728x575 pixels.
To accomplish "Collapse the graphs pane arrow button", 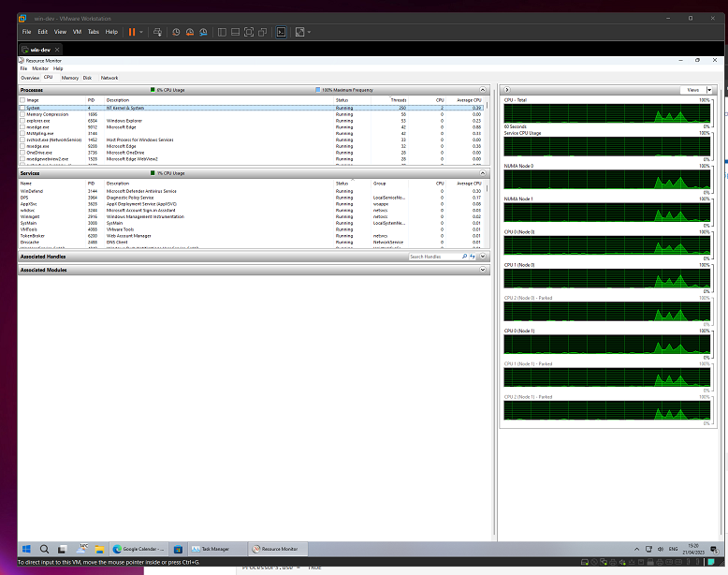I will pyautogui.click(x=507, y=90).
